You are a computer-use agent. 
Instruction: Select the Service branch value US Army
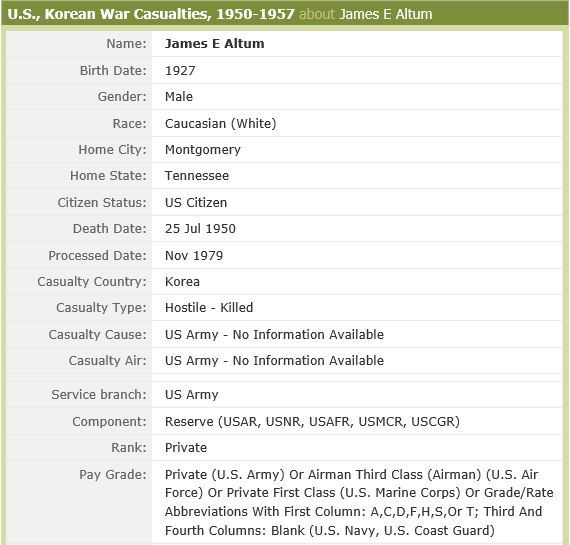coord(192,394)
